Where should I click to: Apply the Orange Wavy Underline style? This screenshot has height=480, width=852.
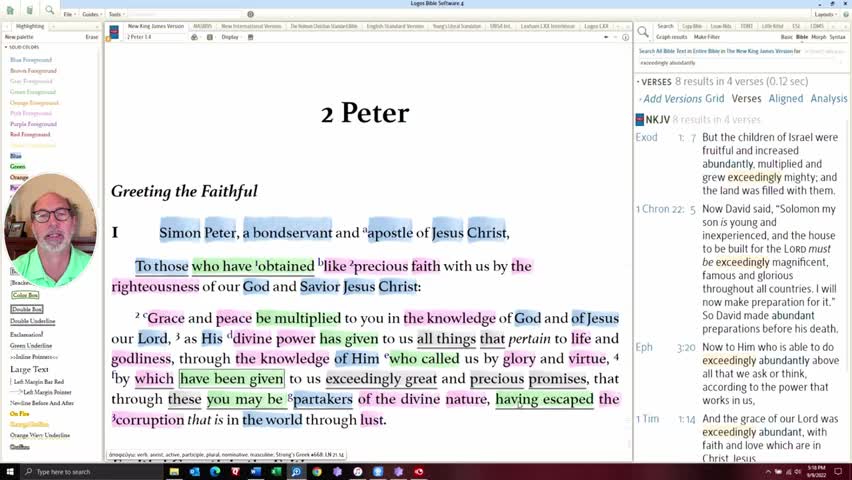click(40, 435)
